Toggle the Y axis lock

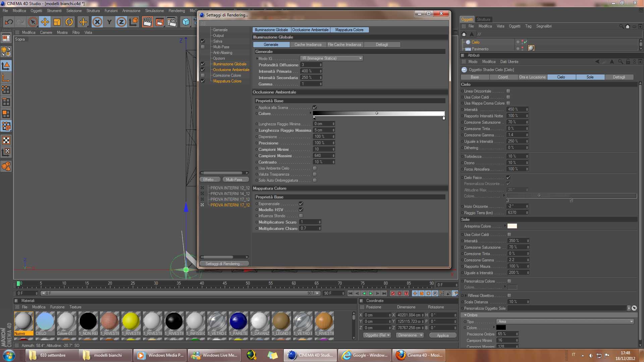click(109, 22)
